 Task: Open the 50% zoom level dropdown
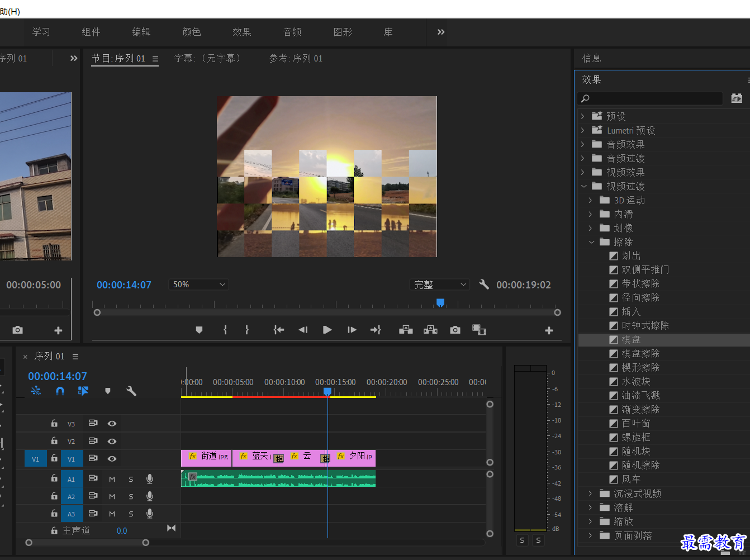tap(198, 284)
